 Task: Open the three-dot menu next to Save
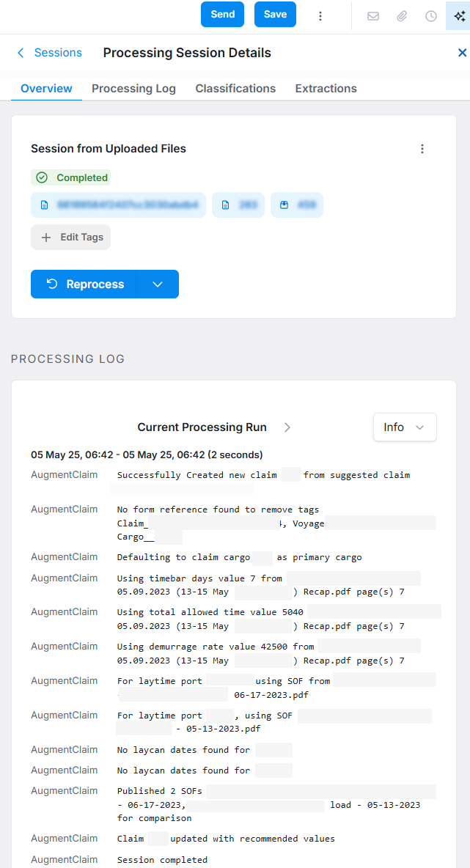(x=320, y=15)
